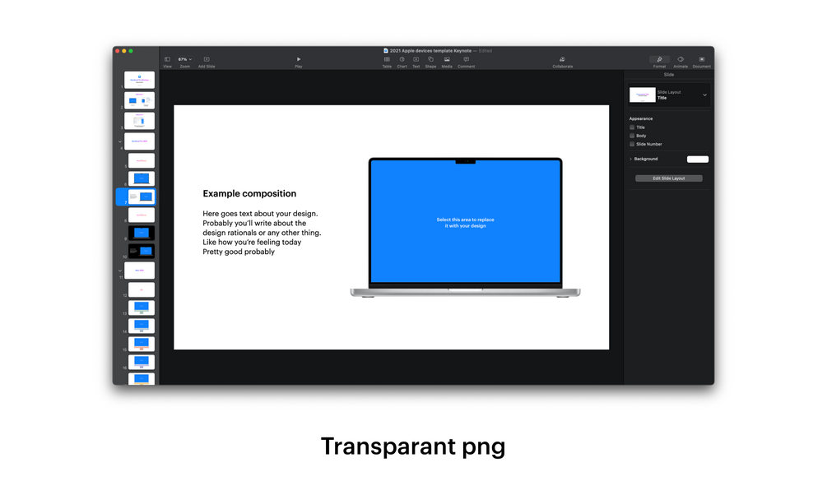Add a Text box using toolbar

point(416,59)
